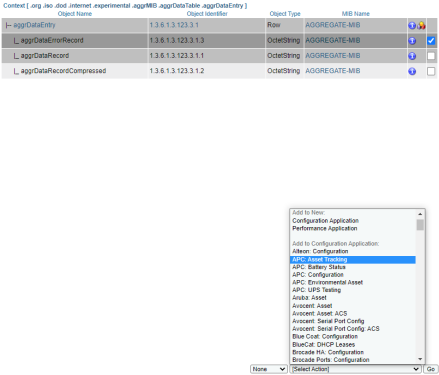
Task: Open AGGREGATE-MIB link in aggrDataEntry row
Action: tap(333, 25)
